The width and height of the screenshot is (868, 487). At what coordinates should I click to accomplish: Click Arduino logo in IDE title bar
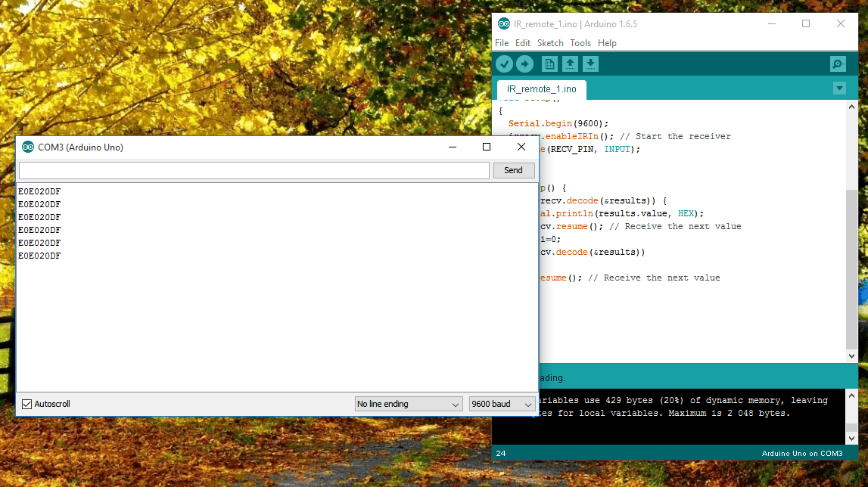[x=504, y=23]
